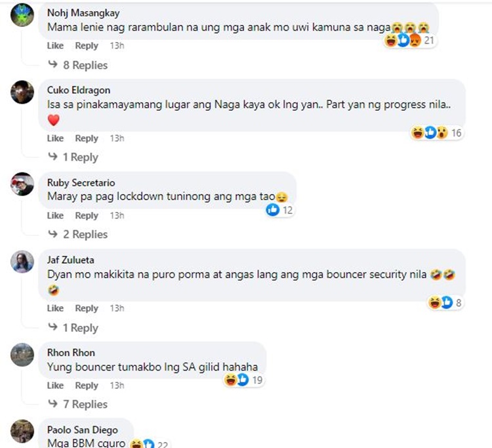Expand 1 Reply under Cuko Eldragon's comment

click(x=73, y=157)
